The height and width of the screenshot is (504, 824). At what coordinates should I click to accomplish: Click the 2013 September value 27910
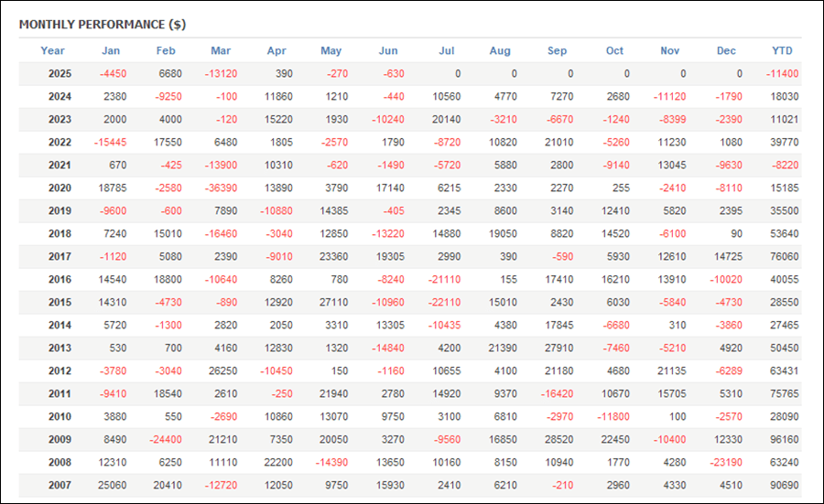pyautogui.click(x=559, y=348)
